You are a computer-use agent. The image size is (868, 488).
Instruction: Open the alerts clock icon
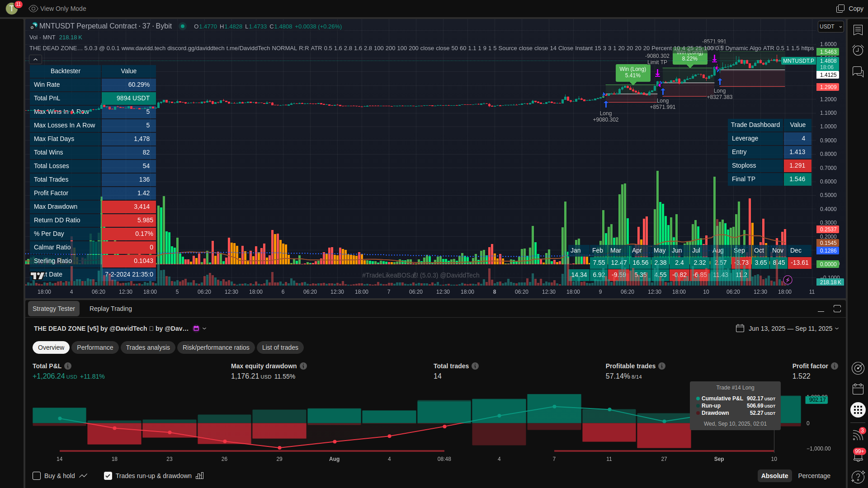[858, 50]
